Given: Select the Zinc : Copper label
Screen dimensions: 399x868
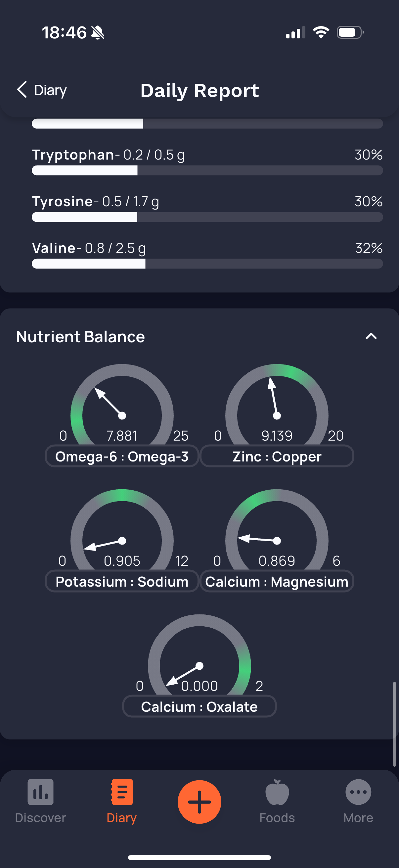Looking at the screenshot, I should click(x=277, y=456).
